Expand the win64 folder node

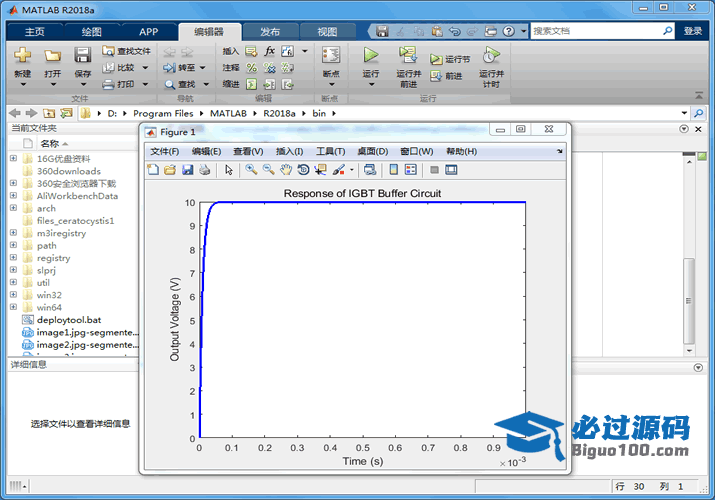point(13,307)
